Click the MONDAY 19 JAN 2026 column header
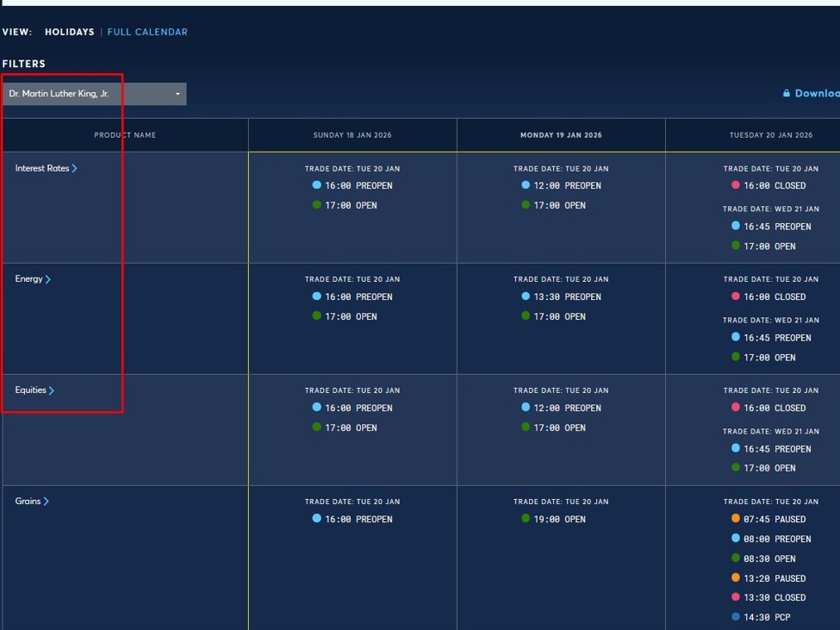Image resolution: width=840 pixels, height=630 pixels. coord(560,134)
